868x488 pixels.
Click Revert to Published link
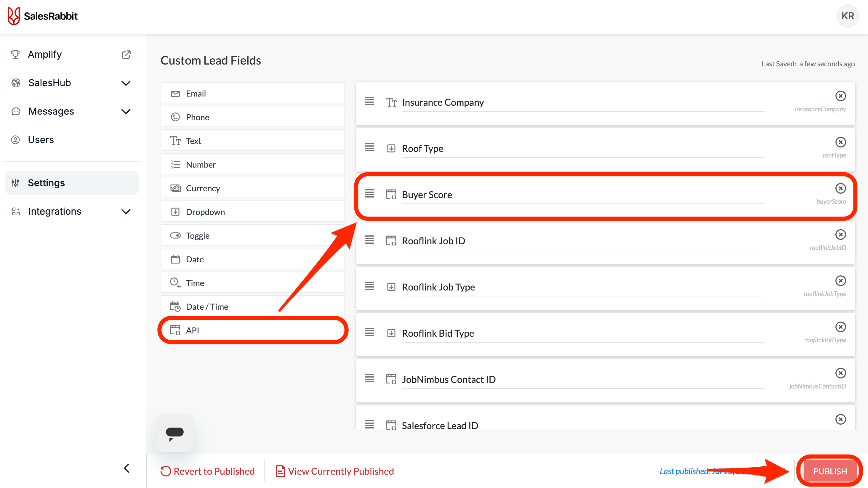[208, 471]
